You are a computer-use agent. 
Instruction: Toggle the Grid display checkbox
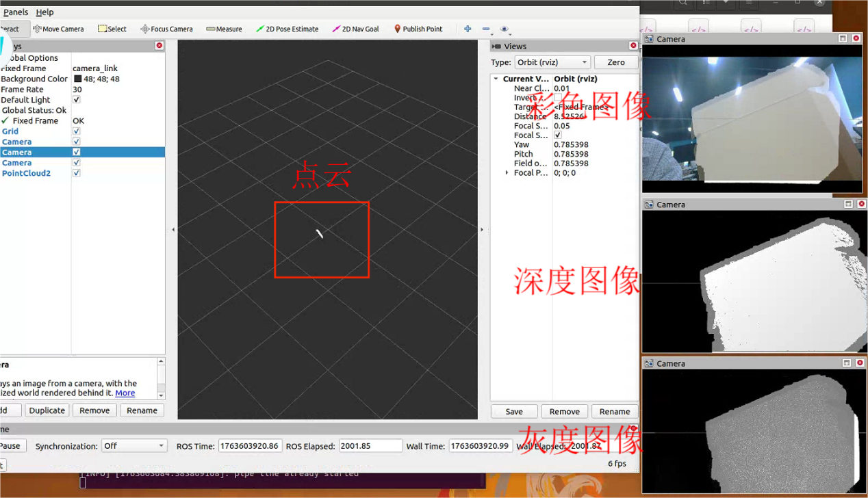click(77, 131)
